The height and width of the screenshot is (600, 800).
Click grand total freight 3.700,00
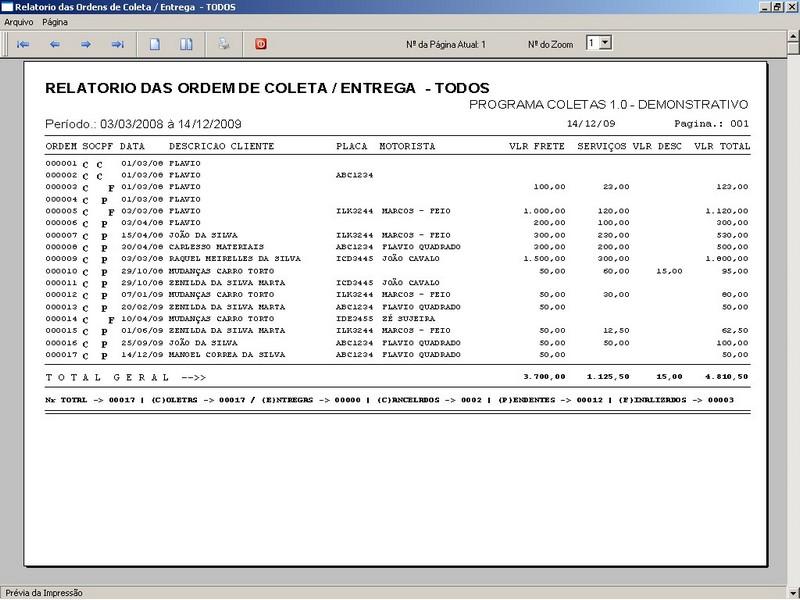(544, 377)
